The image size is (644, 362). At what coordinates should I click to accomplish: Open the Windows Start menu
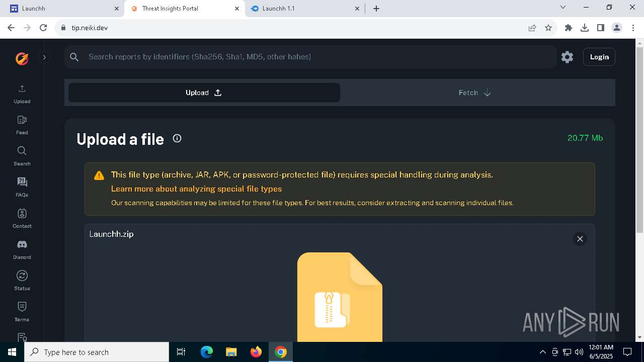[12, 352]
